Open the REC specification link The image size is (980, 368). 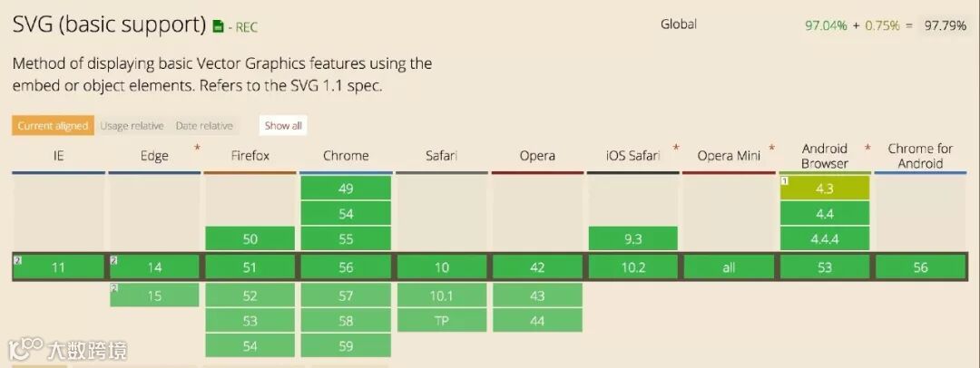pos(246,27)
